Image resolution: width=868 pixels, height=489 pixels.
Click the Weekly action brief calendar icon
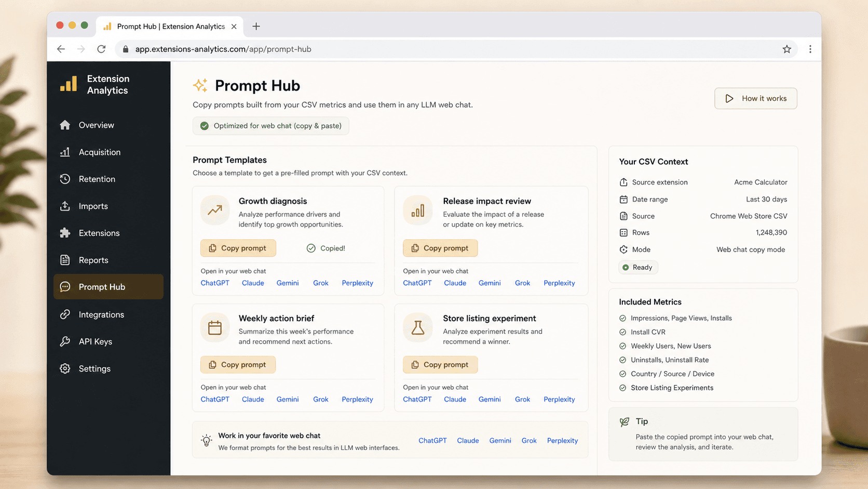click(x=215, y=328)
